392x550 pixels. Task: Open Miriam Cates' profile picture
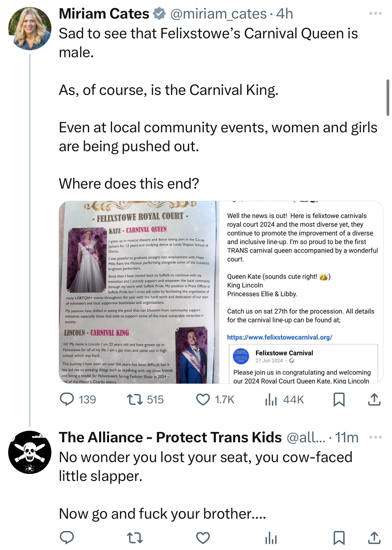pyautogui.click(x=30, y=29)
